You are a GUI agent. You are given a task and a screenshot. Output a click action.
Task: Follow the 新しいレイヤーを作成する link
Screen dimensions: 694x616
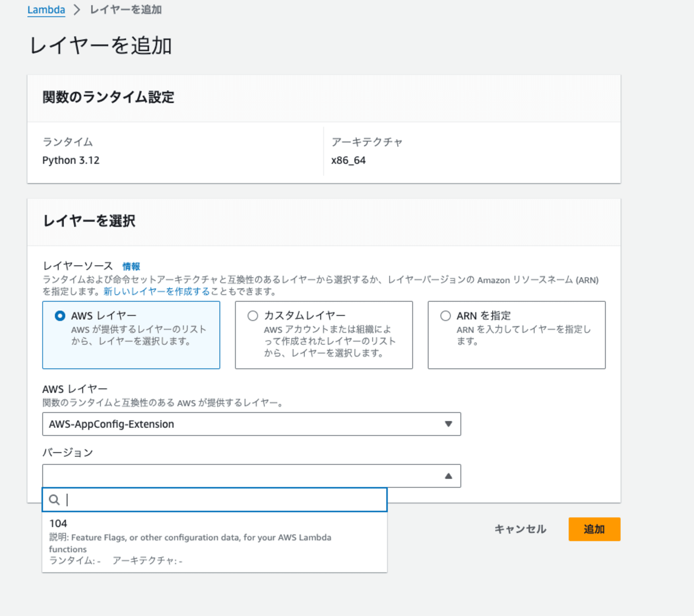pos(156,291)
